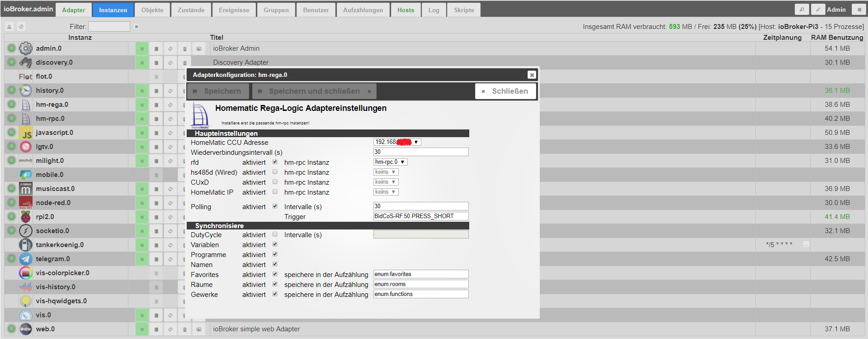This screenshot has height=339, width=868.
Task: Toggle rfd aktiviert checkbox
Action: [275, 162]
